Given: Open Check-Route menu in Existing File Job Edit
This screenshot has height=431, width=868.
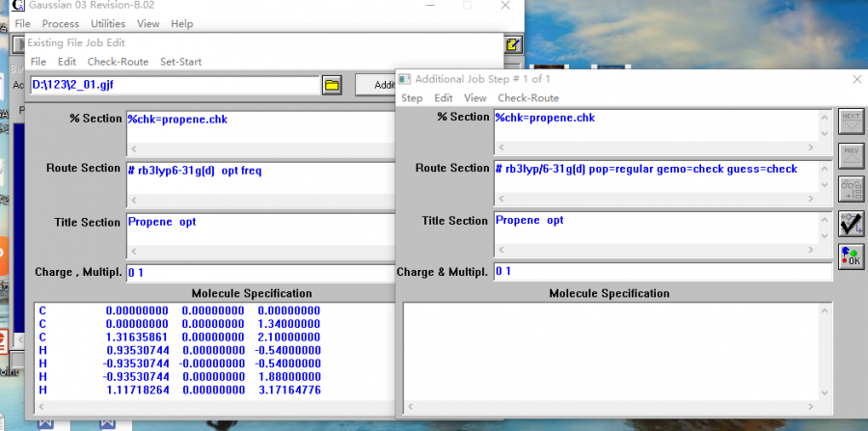Looking at the screenshot, I should pyautogui.click(x=118, y=62).
